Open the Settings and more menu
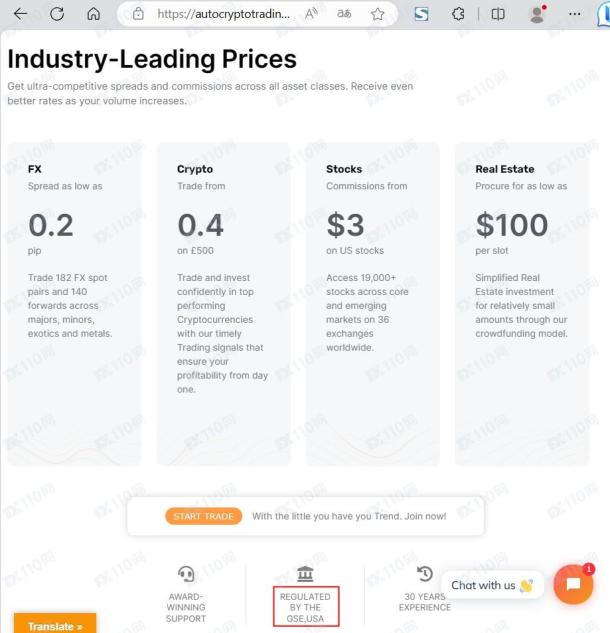 coord(574,14)
